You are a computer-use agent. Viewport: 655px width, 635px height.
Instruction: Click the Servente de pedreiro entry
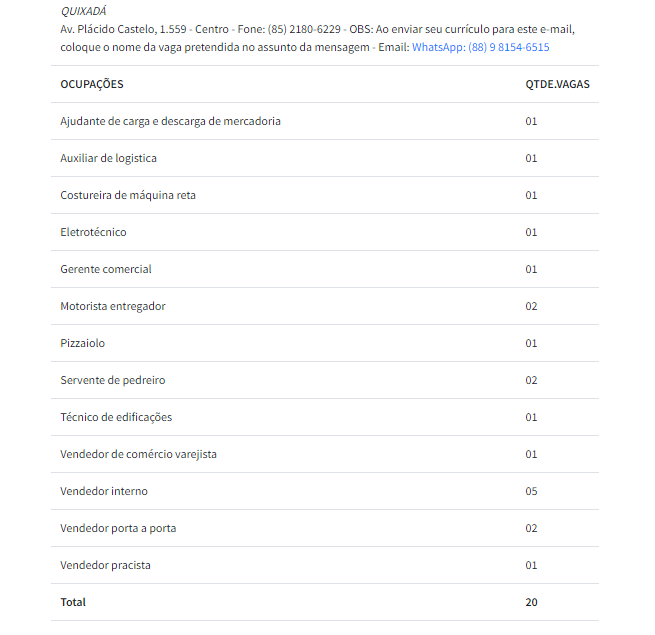[113, 380]
